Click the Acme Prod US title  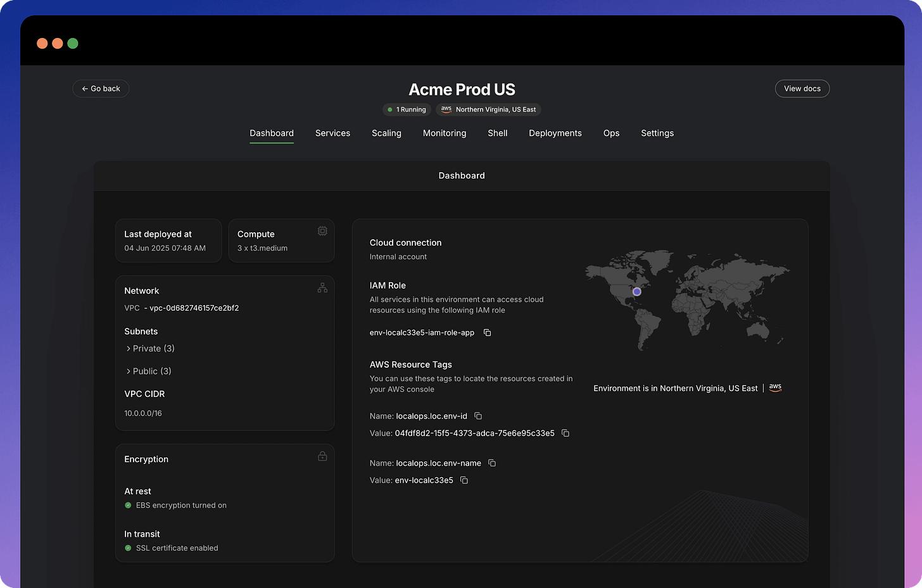coord(462,89)
